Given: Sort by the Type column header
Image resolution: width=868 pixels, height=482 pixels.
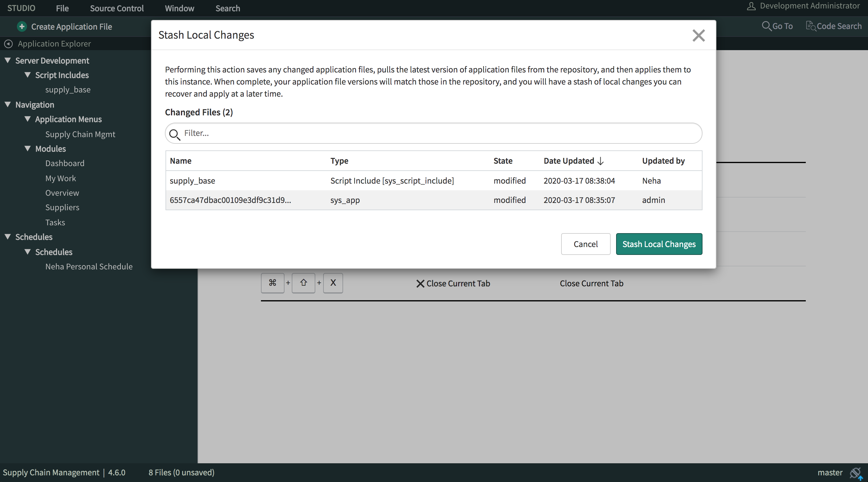Looking at the screenshot, I should [339, 161].
